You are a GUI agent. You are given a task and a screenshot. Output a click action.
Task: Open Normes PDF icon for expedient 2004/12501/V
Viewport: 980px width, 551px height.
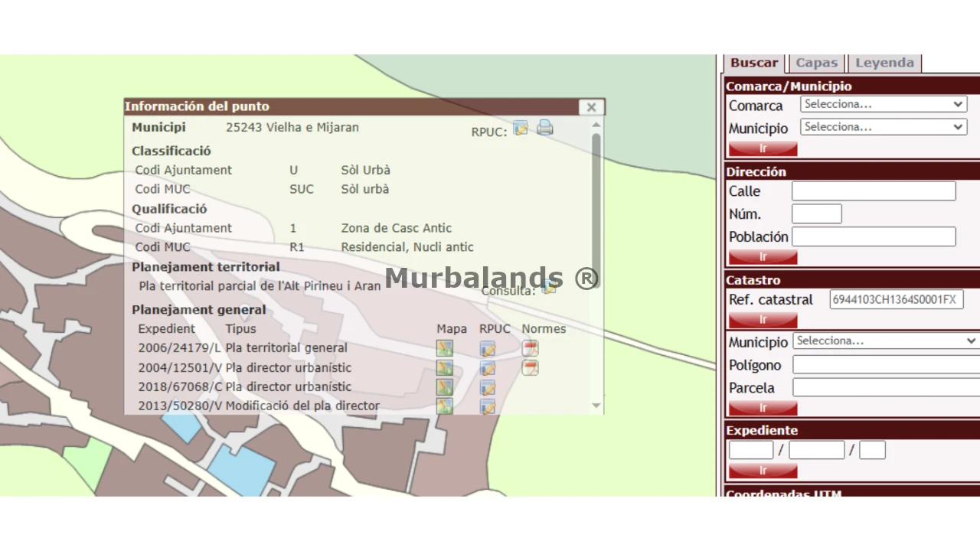(x=530, y=368)
